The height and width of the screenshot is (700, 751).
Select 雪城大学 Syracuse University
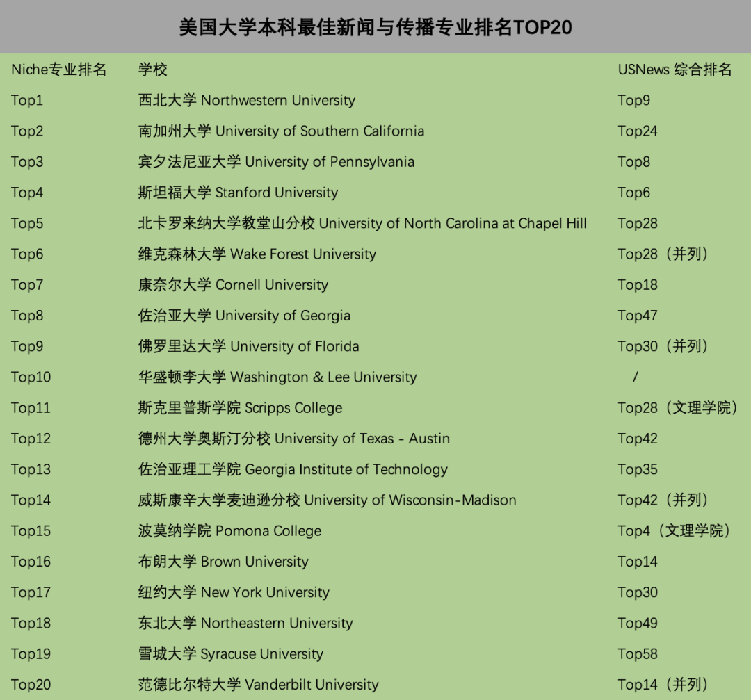point(231,654)
